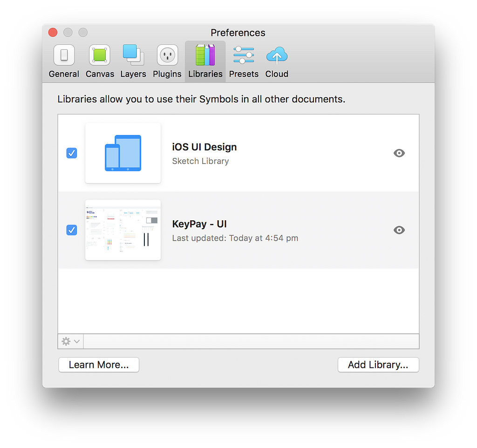Open the Cloud upload pane
The height and width of the screenshot is (448, 477).
click(277, 61)
